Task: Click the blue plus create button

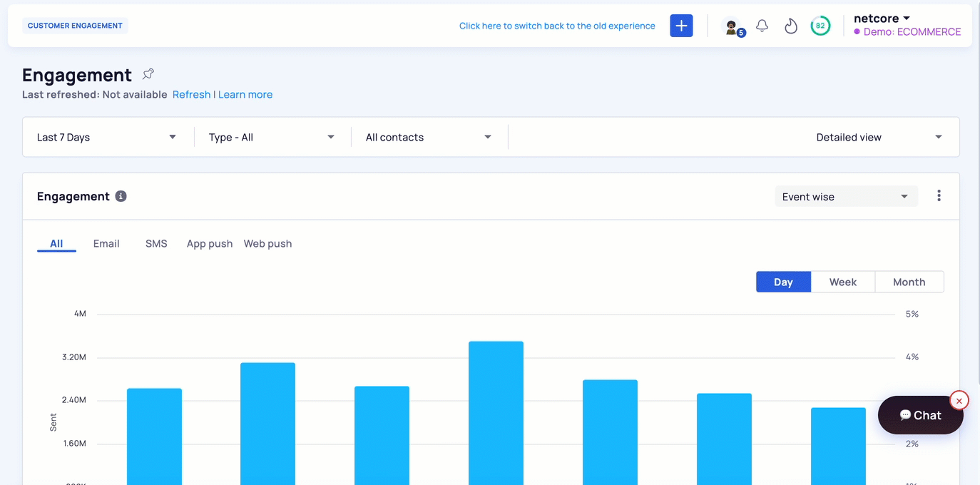Action: pyautogui.click(x=681, y=26)
